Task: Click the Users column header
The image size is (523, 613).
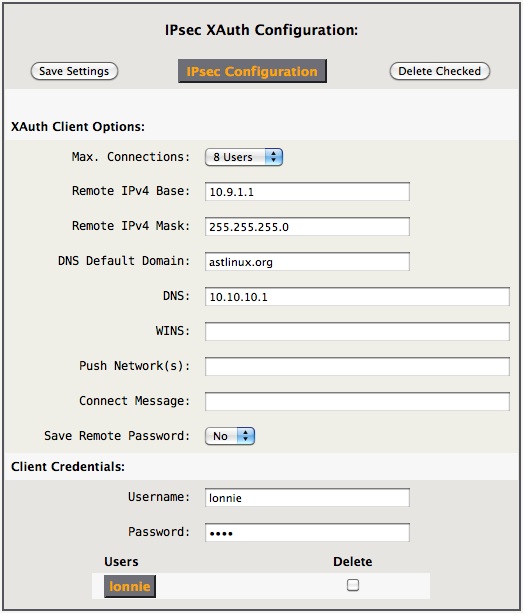Action: [x=121, y=562]
